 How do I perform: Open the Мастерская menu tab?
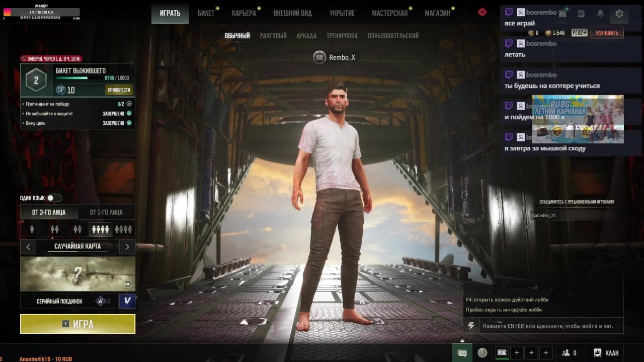click(390, 13)
